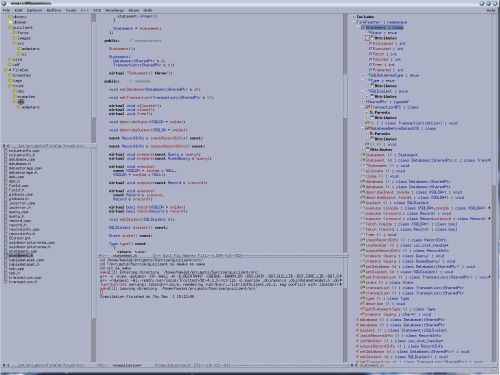Click method icon beside describeInput

tap(363, 192)
